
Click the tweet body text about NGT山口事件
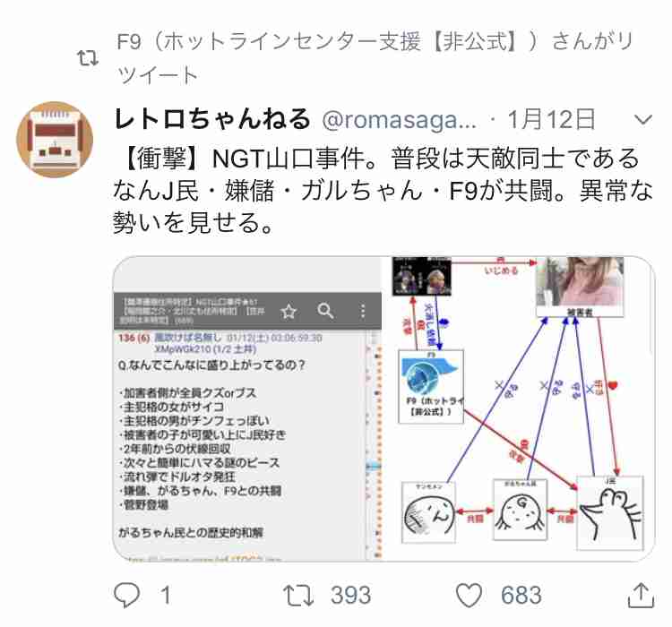pyautogui.click(x=383, y=191)
